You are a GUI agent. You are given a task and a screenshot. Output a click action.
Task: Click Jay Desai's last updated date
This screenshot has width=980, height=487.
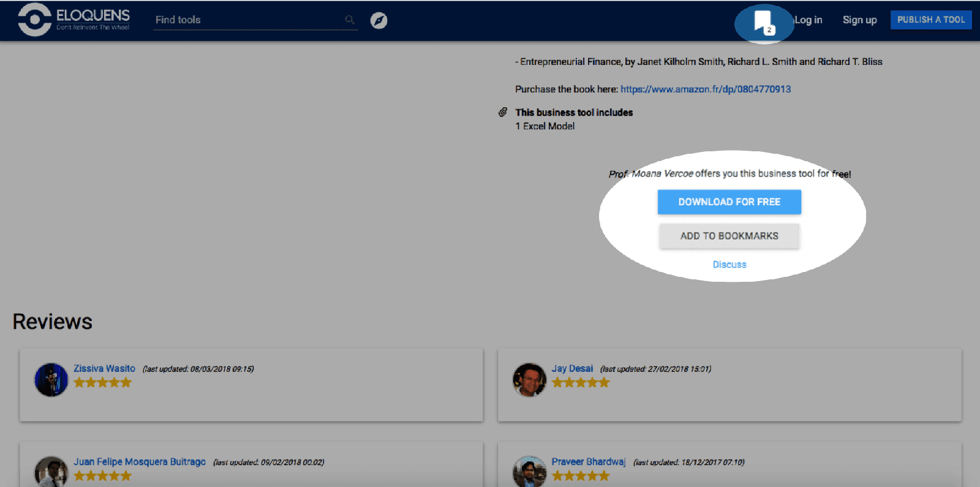click(x=656, y=369)
